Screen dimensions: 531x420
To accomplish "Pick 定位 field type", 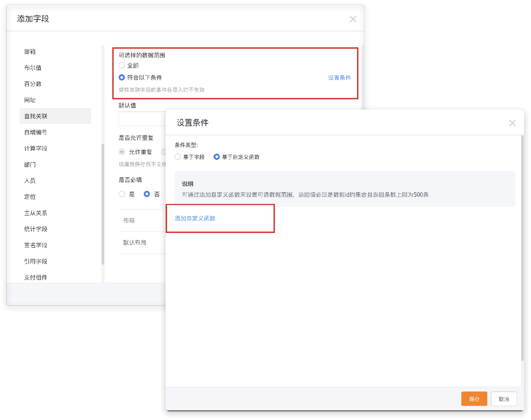I will click(x=55, y=197).
